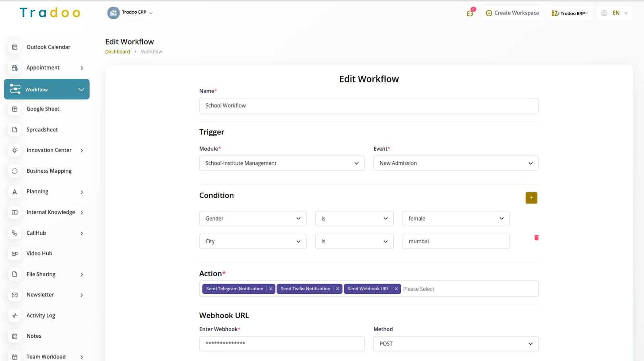The width and height of the screenshot is (644, 361).
Task: Click the Create Workspace button
Action: (x=512, y=13)
